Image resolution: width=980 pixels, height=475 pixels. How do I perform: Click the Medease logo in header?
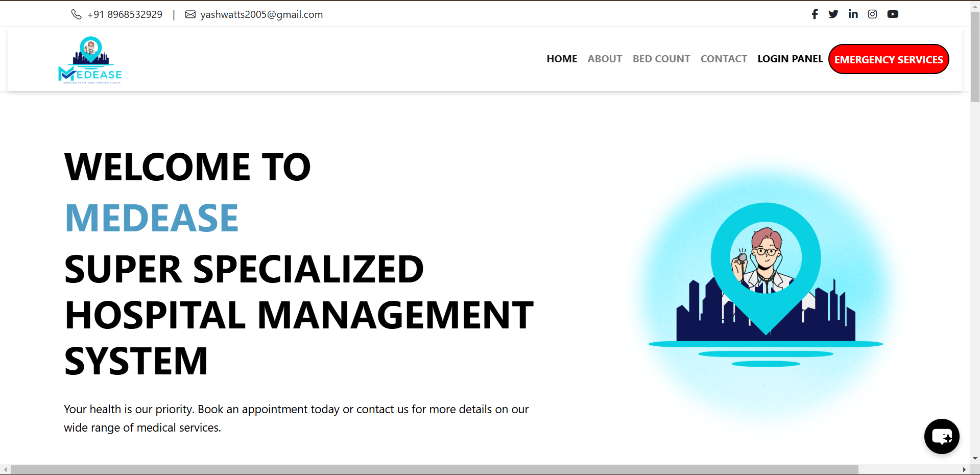pyautogui.click(x=90, y=60)
